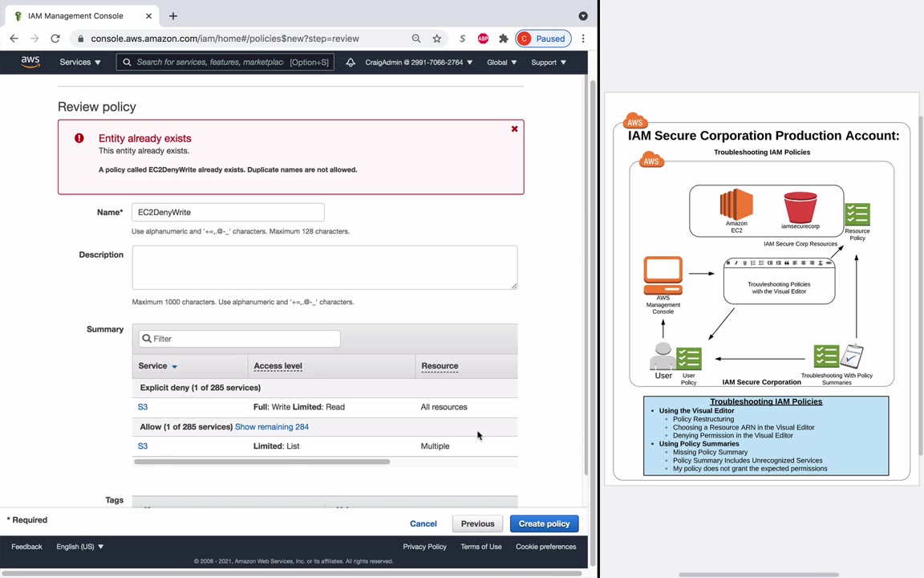Viewport: 924px width, 578px height.
Task: Click the iamsecurecorp bucket icon
Action: pyautogui.click(x=800, y=207)
